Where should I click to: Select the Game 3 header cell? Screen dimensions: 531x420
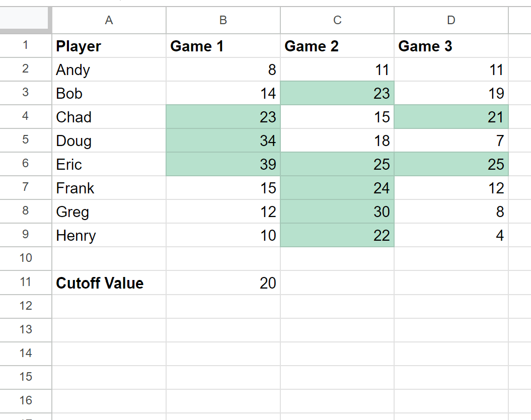[x=451, y=46]
